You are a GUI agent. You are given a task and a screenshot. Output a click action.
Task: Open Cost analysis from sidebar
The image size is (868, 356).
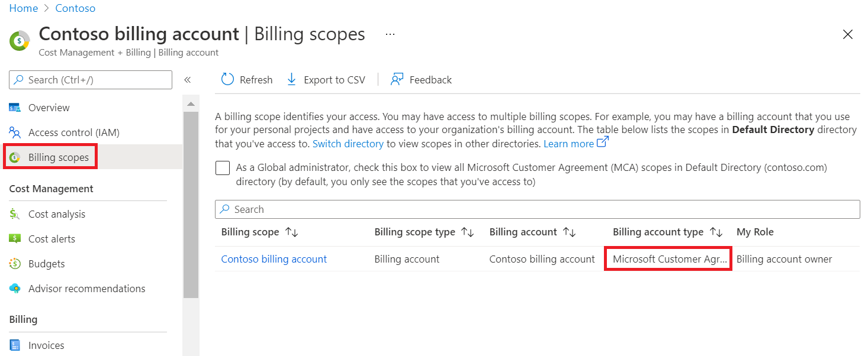[56, 214]
